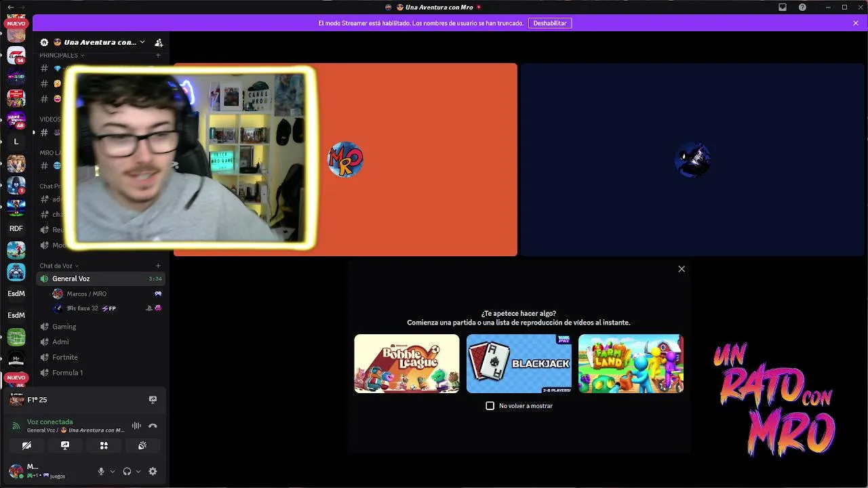Close the activity suggestion popup
868x488 pixels.
point(682,269)
